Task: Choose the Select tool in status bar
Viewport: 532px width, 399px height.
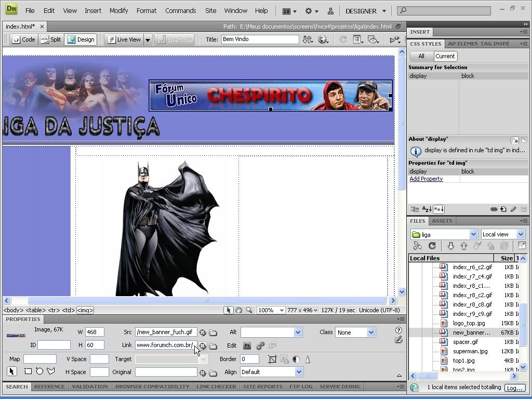Action: 229,310
